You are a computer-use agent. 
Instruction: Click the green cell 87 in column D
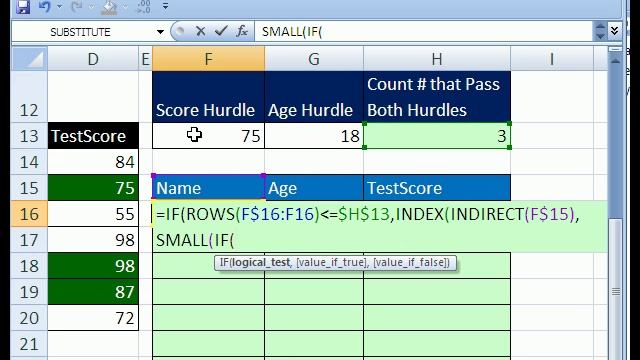[93, 292]
